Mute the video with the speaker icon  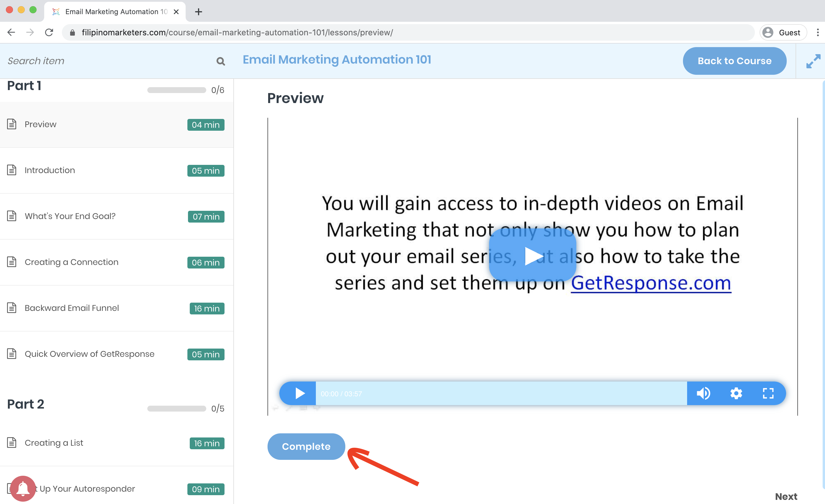pyautogui.click(x=704, y=393)
